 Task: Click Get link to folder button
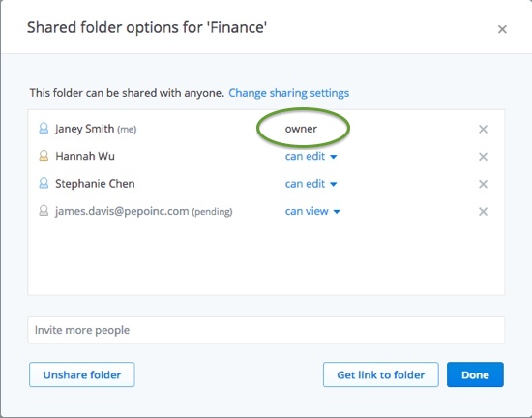(381, 374)
